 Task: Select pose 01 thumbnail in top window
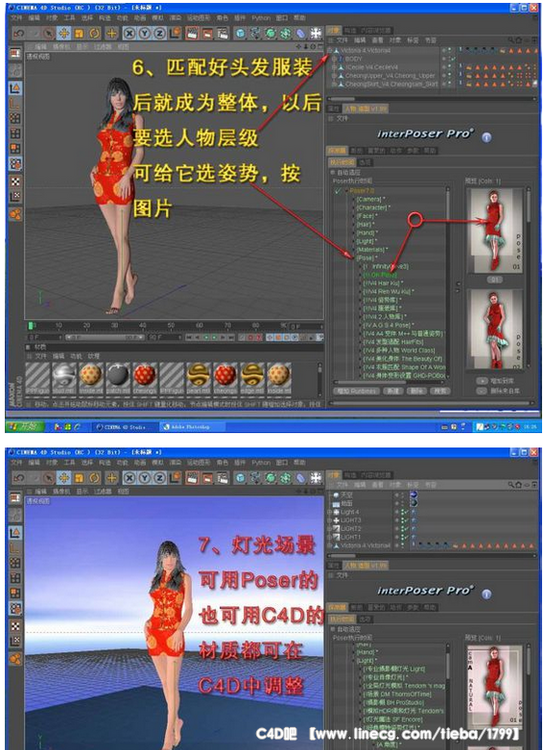click(x=494, y=230)
